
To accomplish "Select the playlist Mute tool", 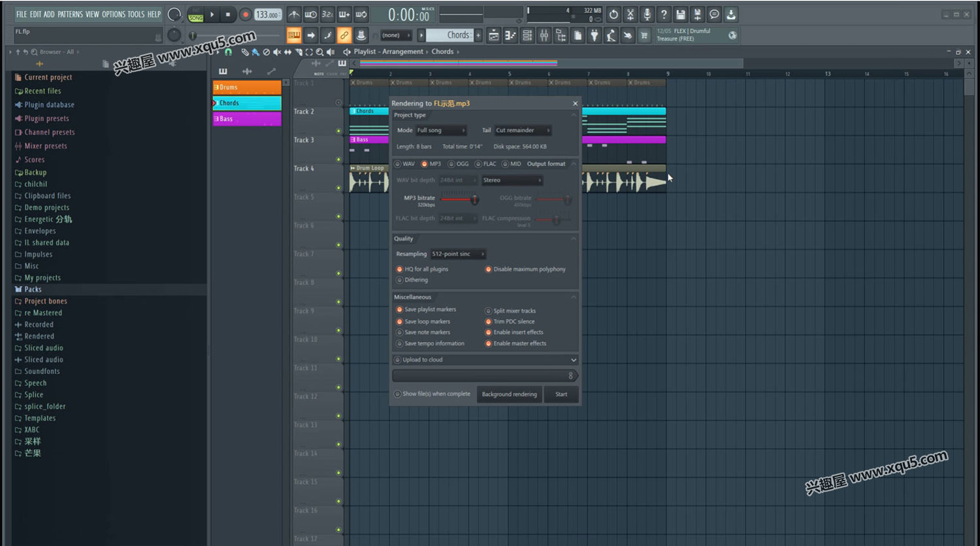I will [276, 52].
